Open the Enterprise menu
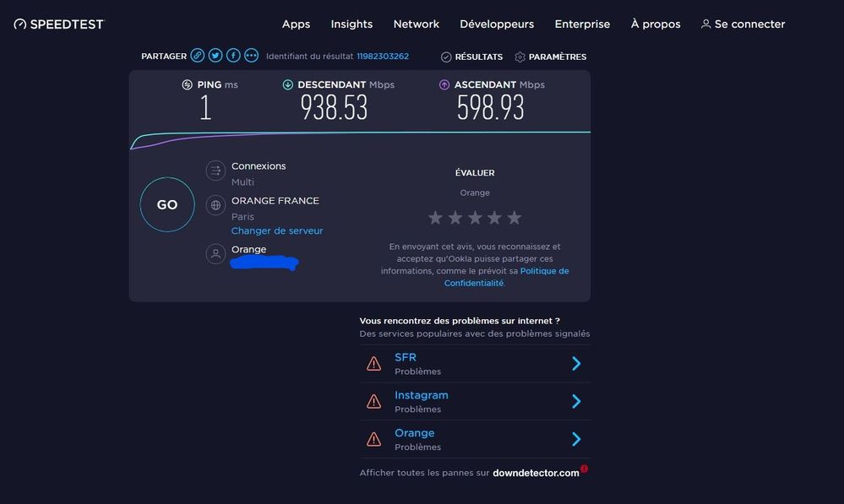This screenshot has width=844, height=504. [x=582, y=24]
